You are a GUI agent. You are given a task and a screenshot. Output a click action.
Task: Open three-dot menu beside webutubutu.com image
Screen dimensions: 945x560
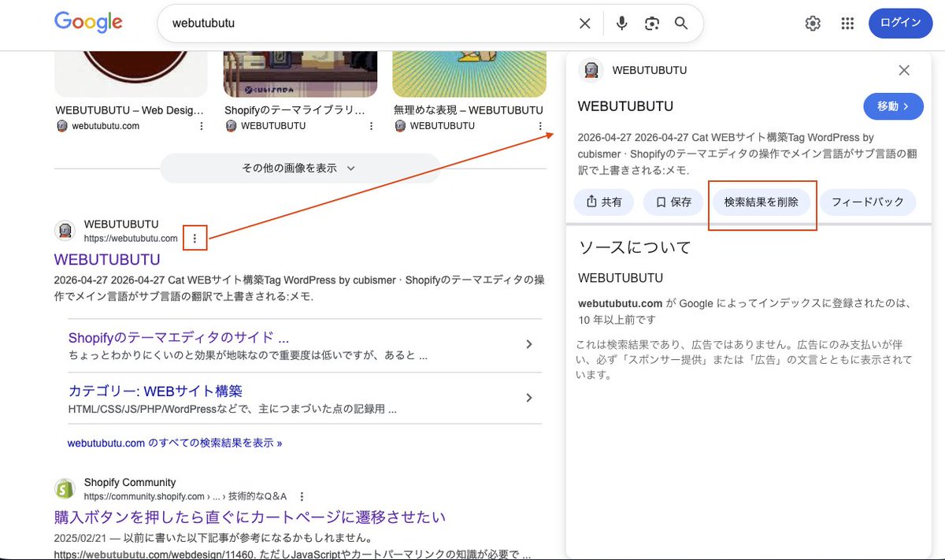(201, 126)
